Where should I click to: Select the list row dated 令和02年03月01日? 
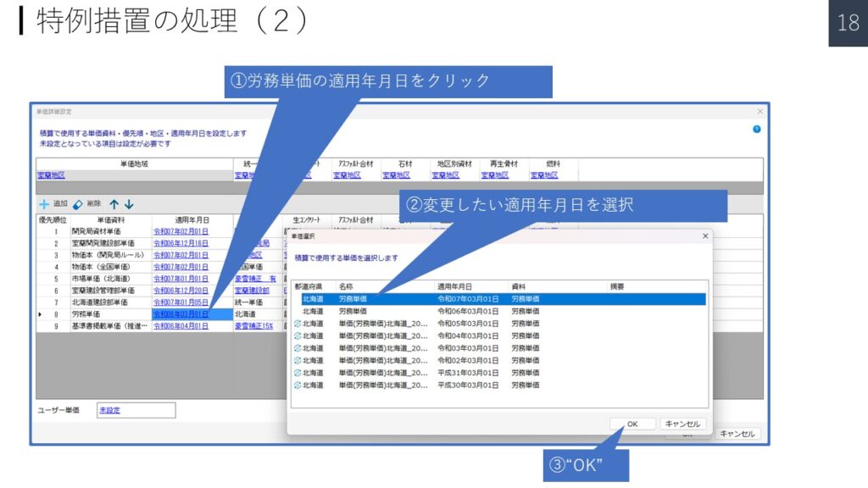pos(500,360)
